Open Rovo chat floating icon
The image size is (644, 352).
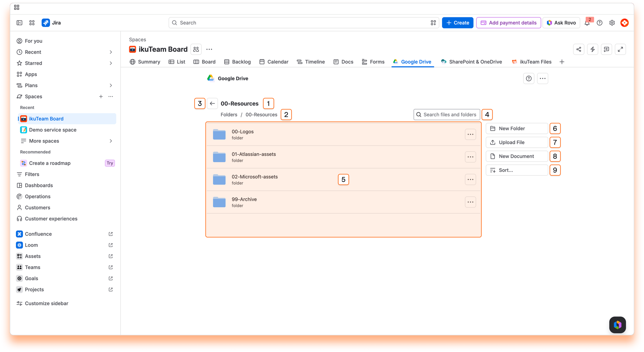(x=618, y=325)
